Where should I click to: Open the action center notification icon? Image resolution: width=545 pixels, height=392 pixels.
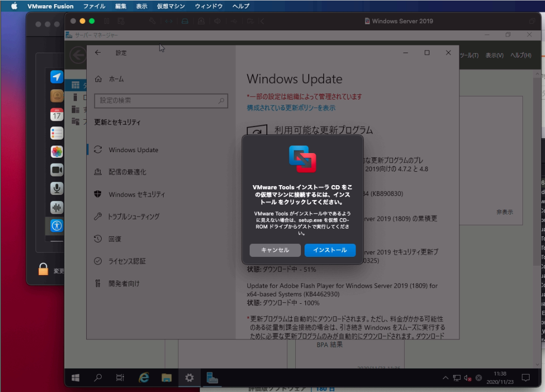click(525, 378)
